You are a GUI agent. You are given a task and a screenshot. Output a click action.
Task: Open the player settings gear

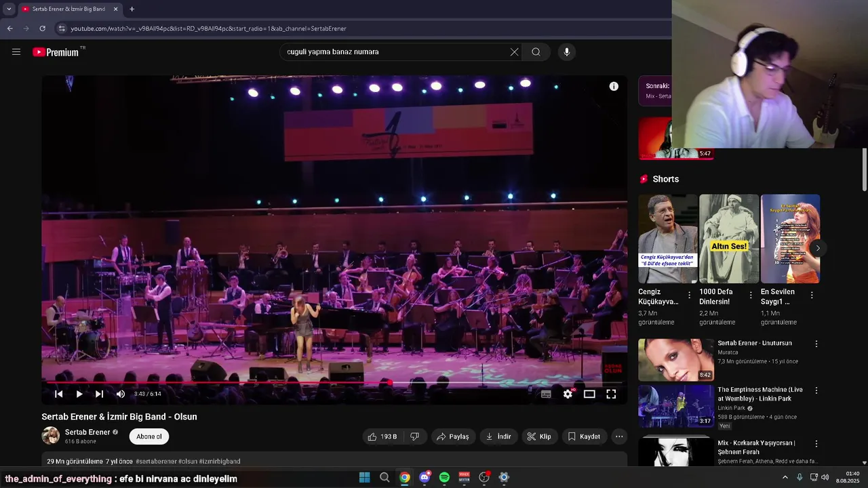[x=568, y=394]
